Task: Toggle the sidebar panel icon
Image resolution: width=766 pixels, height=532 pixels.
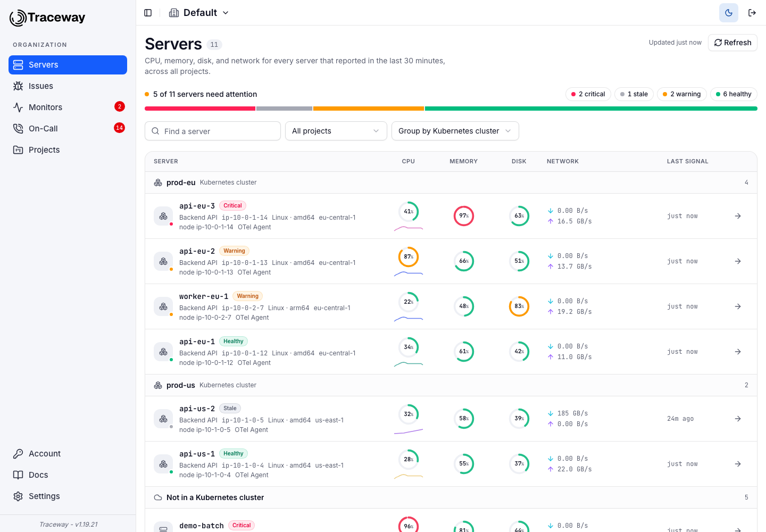Action: (148, 13)
